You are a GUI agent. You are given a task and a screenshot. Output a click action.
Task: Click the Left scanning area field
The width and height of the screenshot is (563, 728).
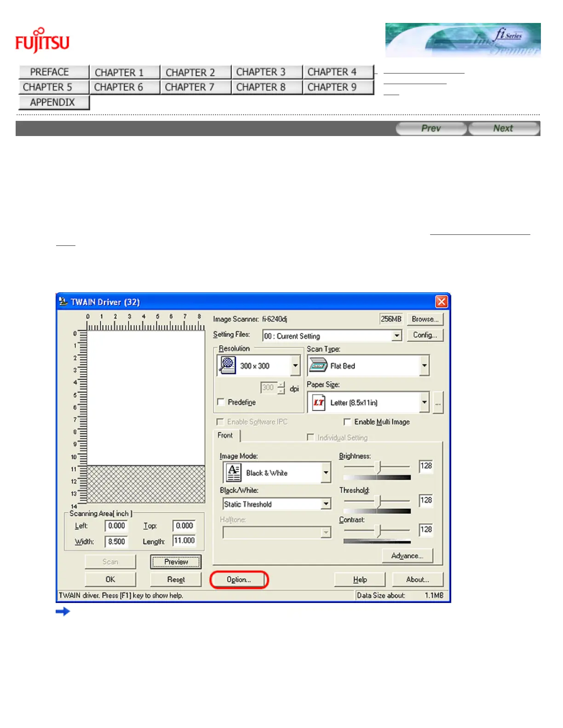click(116, 526)
